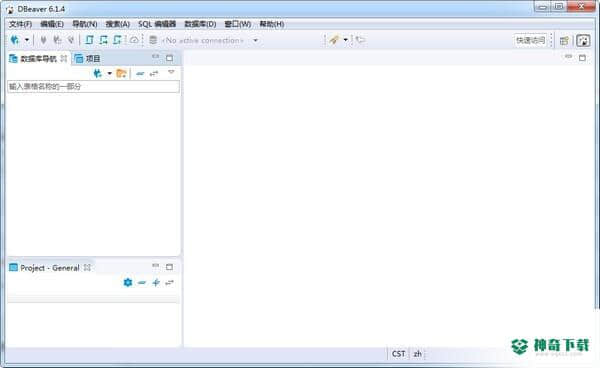Open the SQL 编辑器 menu

(157, 24)
